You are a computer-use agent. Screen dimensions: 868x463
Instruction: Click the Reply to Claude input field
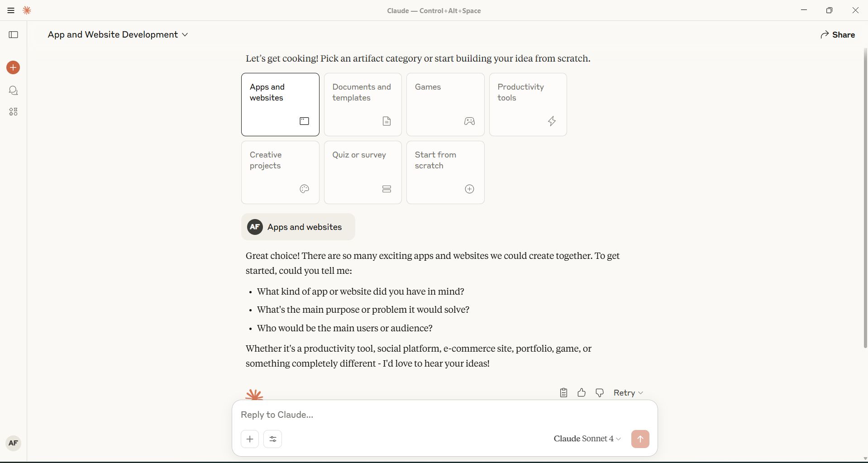[x=444, y=415]
